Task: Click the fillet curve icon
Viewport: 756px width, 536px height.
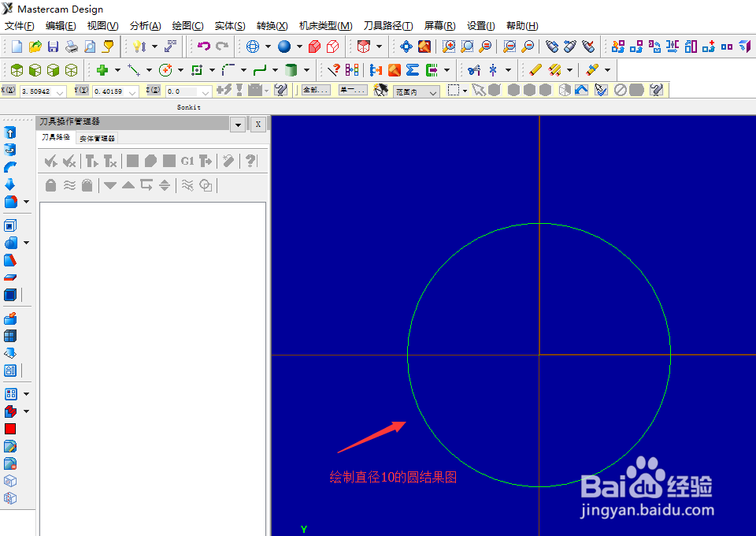Action: [228, 70]
